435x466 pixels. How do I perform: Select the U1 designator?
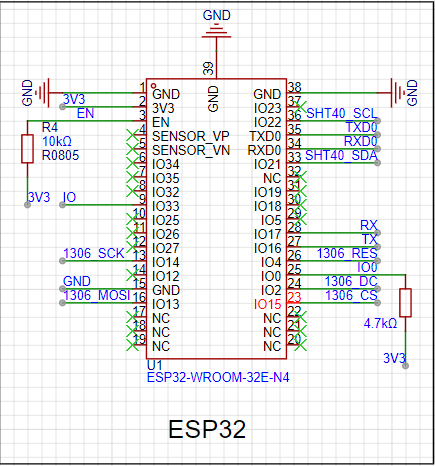pyautogui.click(x=155, y=364)
